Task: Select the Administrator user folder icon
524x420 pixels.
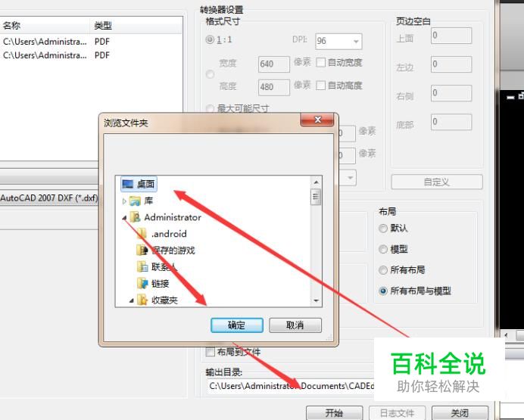Action: [135, 217]
